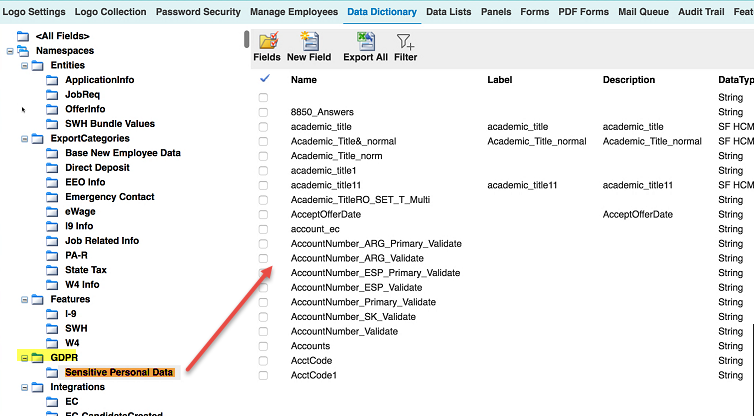This screenshot has height=416, width=754.
Task: Click the I9 Info folder icon
Action: pyautogui.click(x=52, y=226)
